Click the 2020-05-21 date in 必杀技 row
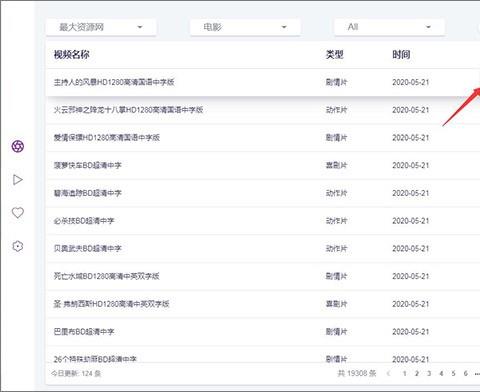The height and width of the screenshot is (392, 480). pos(410,221)
